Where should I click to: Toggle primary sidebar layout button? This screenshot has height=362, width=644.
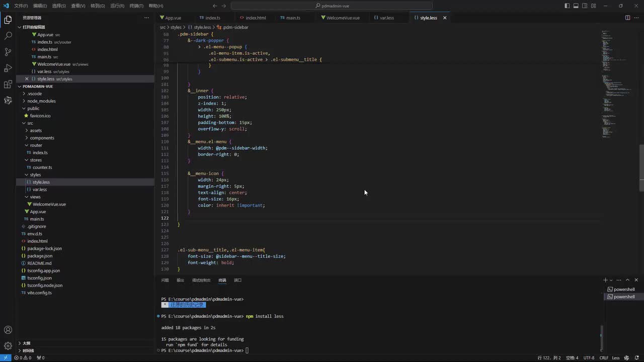567,6
